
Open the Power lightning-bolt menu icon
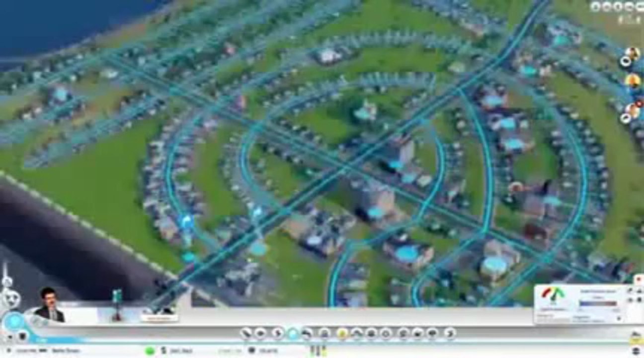pos(279,334)
